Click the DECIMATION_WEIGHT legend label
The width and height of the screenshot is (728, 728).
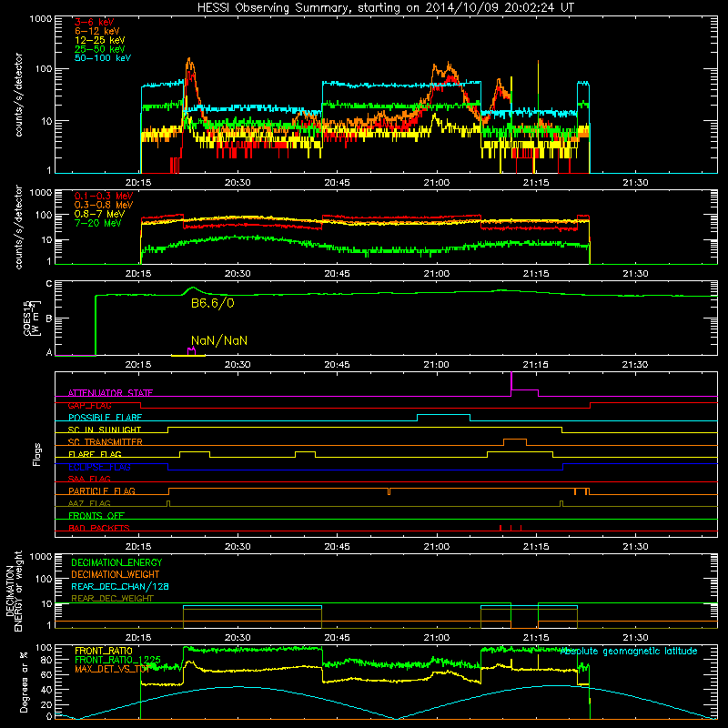coord(116,574)
